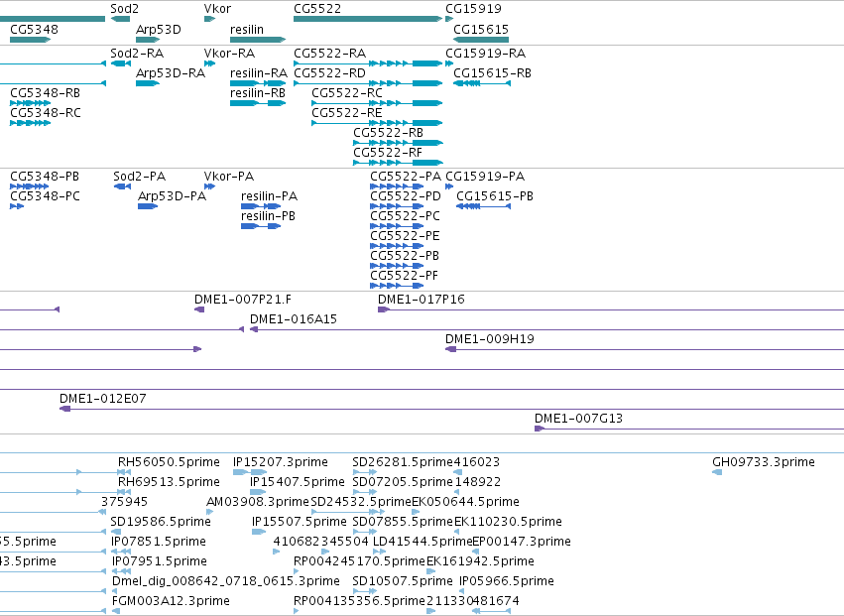Click the resilin gene label

[x=247, y=29]
